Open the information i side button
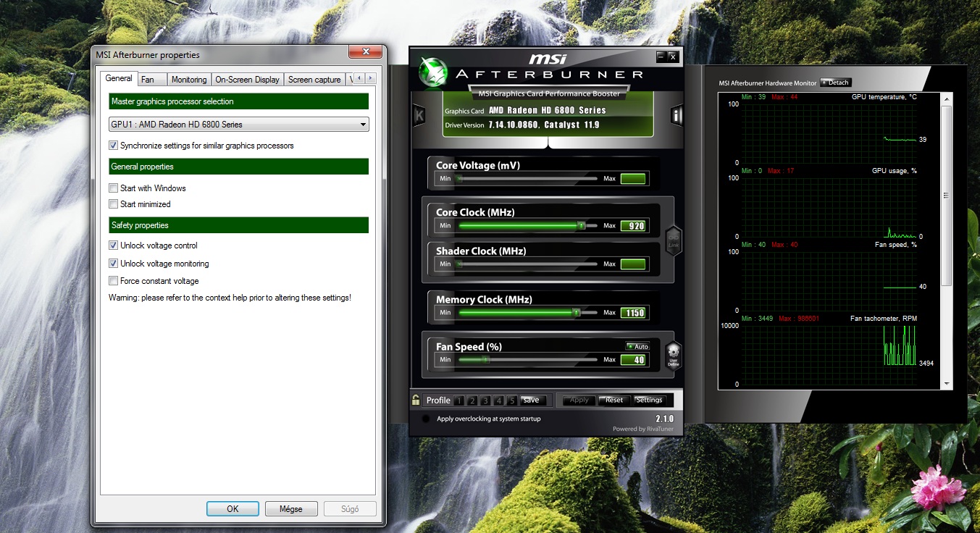 coord(677,115)
